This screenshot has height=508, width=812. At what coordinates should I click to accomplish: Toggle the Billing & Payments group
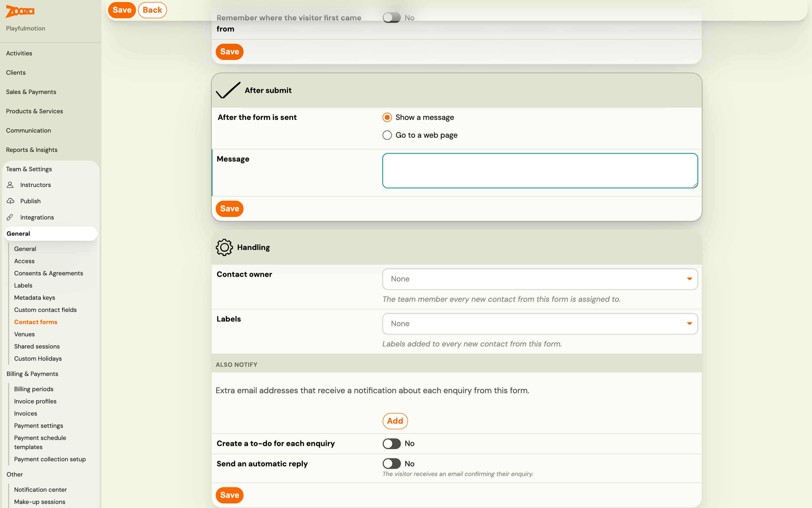(32, 374)
